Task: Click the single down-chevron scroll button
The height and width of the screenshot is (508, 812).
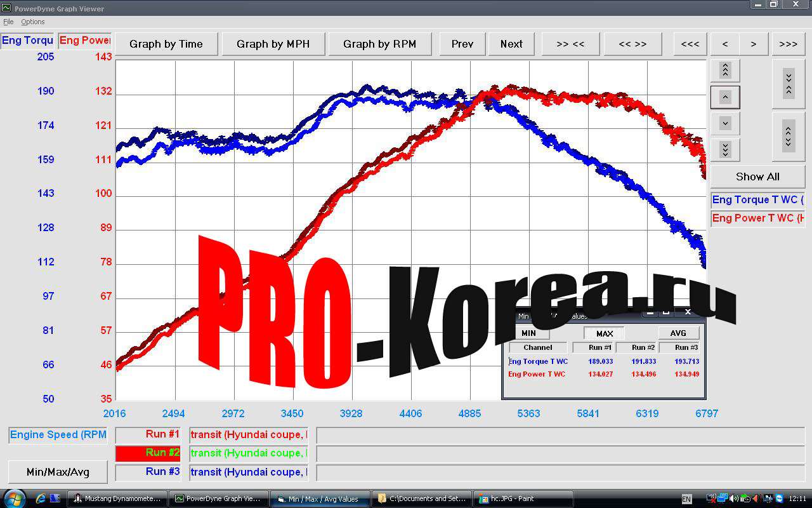Action: 726,123
